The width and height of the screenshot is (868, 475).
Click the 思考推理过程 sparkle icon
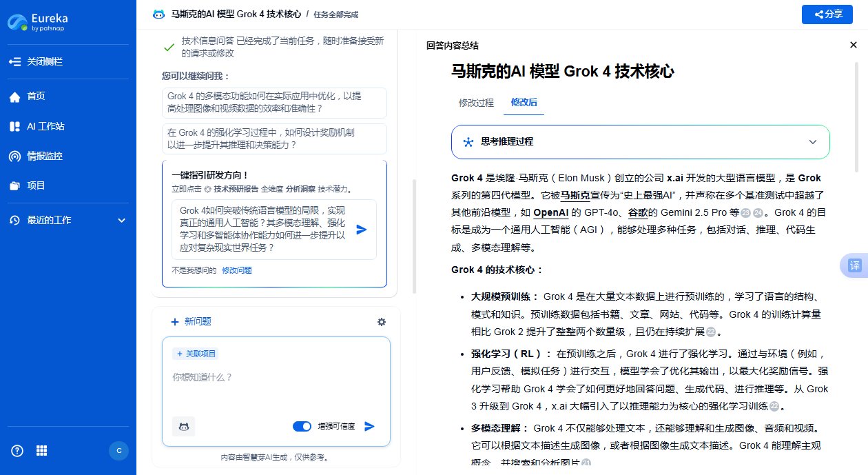(x=468, y=142)
